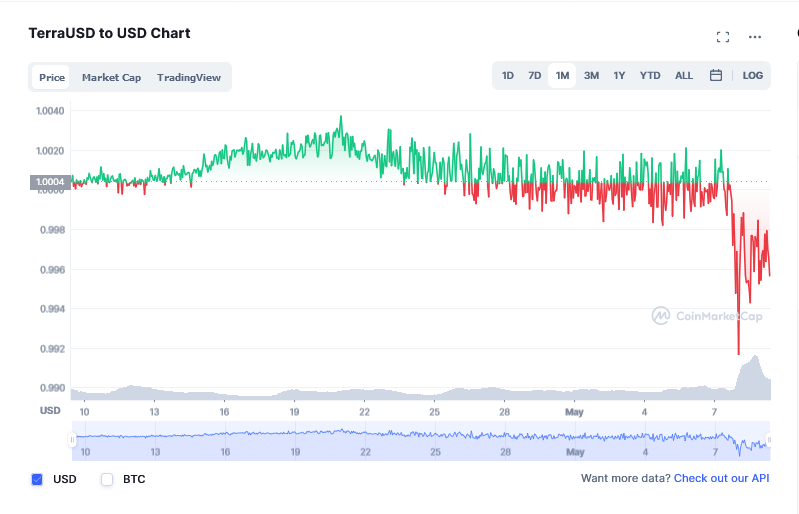This screenshot has width=799, height=514.
Task: Click the 1.0004 current price label
Action: 50,182
